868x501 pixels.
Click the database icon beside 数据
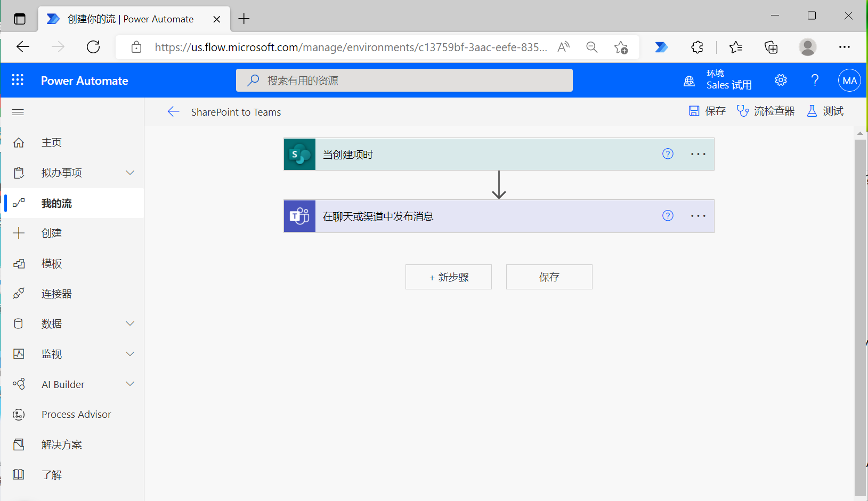tap(19, 324)
